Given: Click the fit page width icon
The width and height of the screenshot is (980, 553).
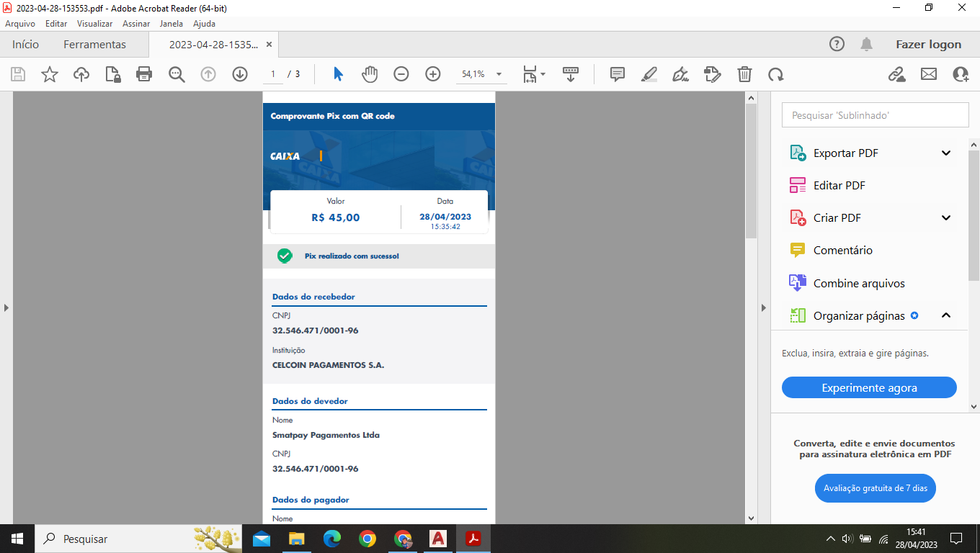Looking at the screenshot, I should click(x=530, y=74).
